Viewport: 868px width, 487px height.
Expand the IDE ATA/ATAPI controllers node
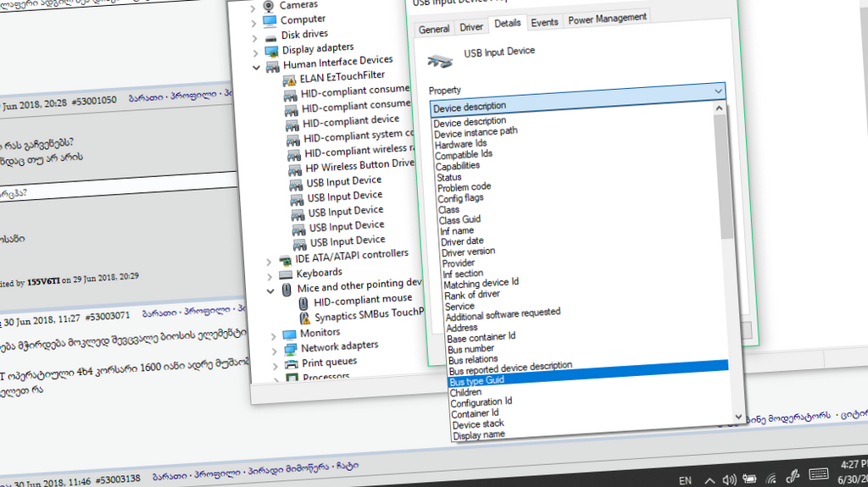[269, 262]
